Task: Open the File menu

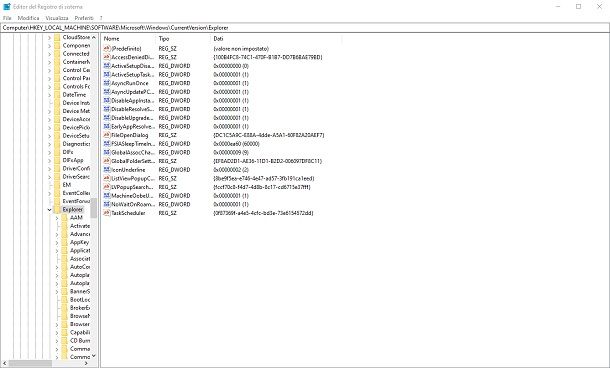Action: 7,18
